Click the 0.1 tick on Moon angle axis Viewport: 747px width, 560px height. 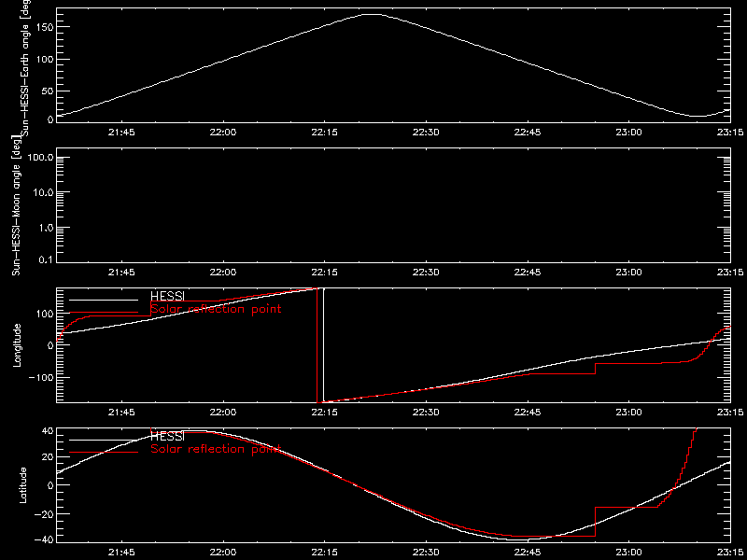(x=46, y=261)
